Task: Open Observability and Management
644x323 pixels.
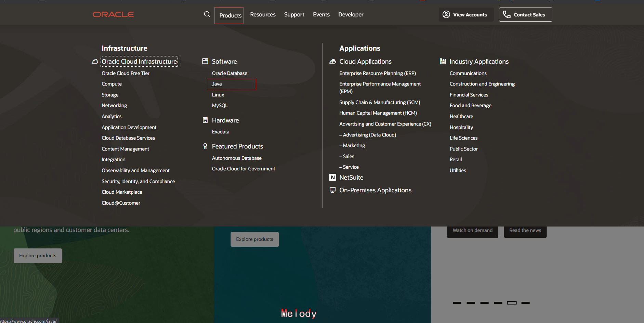Action: [135, 170]
